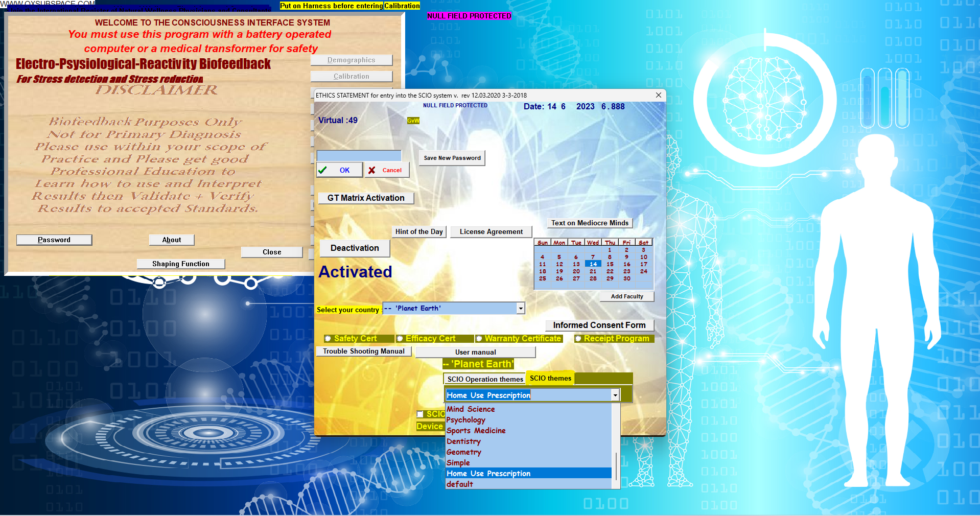This screenshot has width=980, height=516.
Task: Open the Informed Consent Form
Action: 599,325
